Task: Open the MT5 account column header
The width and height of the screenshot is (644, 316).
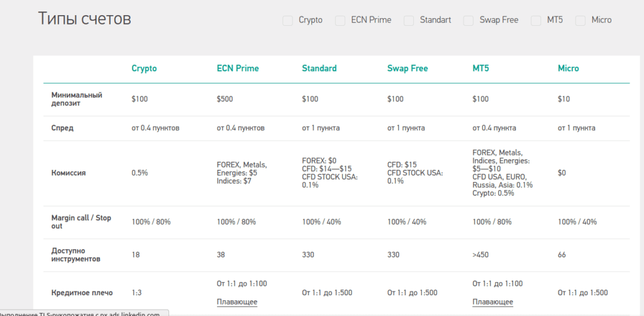Action: click(x=481, y=68)
